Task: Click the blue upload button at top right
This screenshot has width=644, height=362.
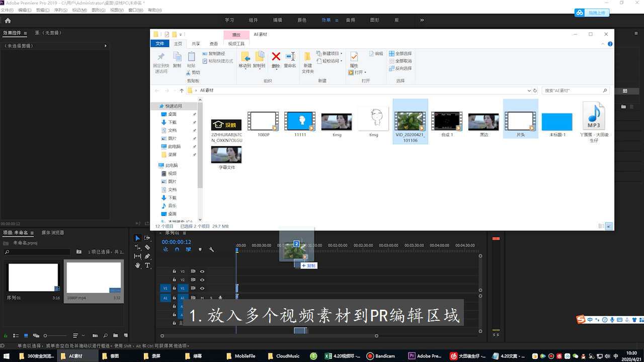Action: click(592, 13)
